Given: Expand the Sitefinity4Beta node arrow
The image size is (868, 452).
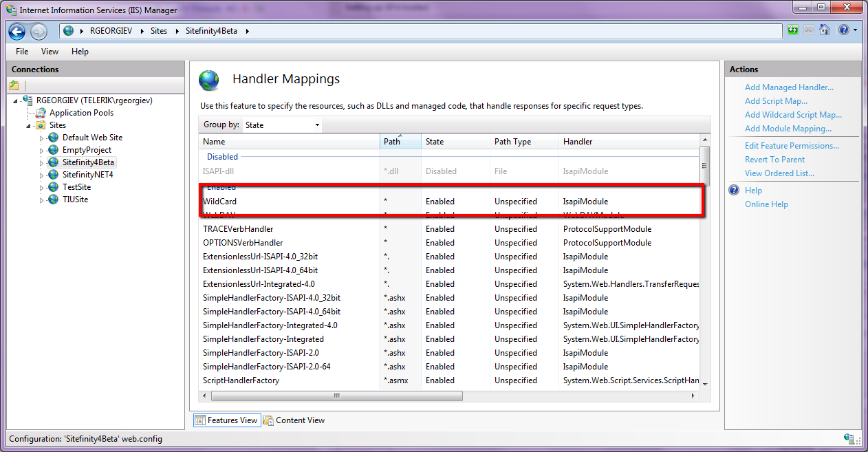Looking at the screenshot, I should click(x=41, y=163).
